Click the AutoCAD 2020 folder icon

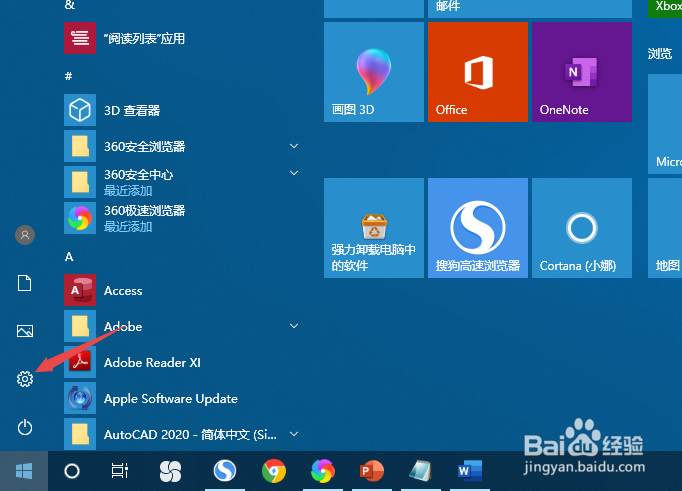pyautogui.click(x=80, y=434)
